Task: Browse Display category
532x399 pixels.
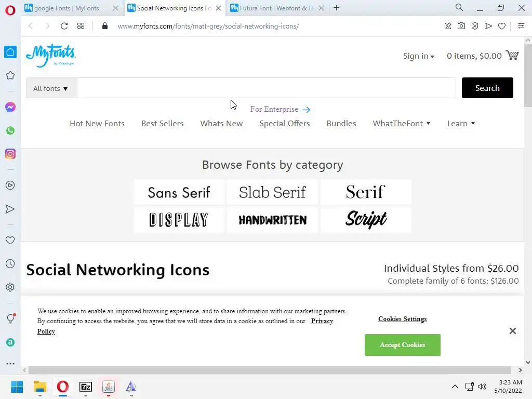Action: click(179, 220)
